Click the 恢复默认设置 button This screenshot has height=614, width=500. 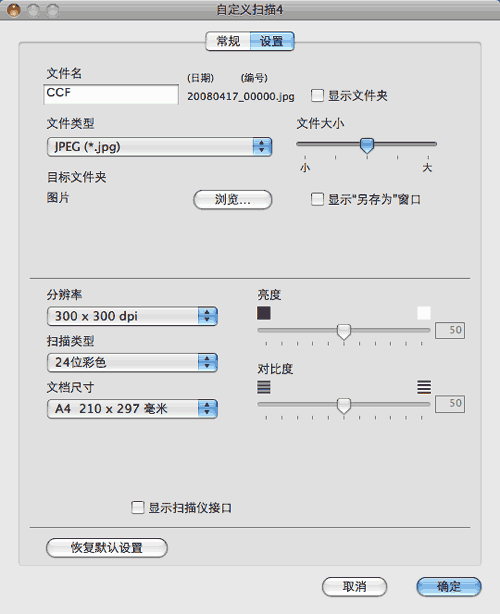[107, 547]
